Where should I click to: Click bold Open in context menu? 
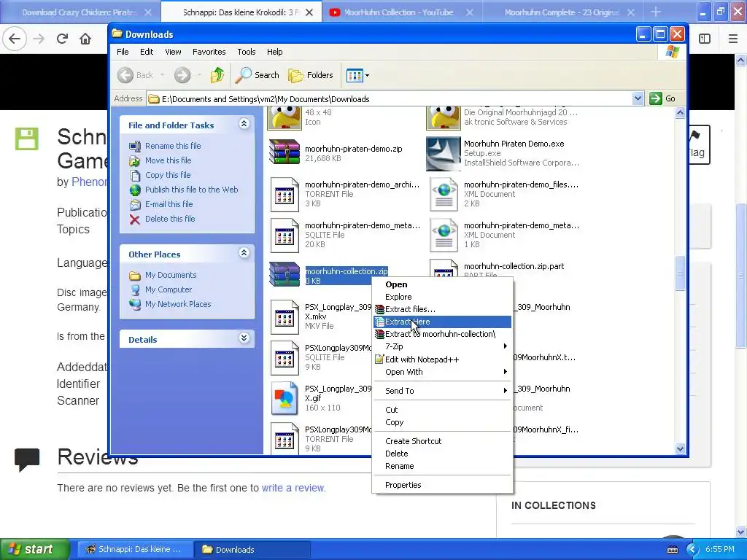click(x=442, y=285)
